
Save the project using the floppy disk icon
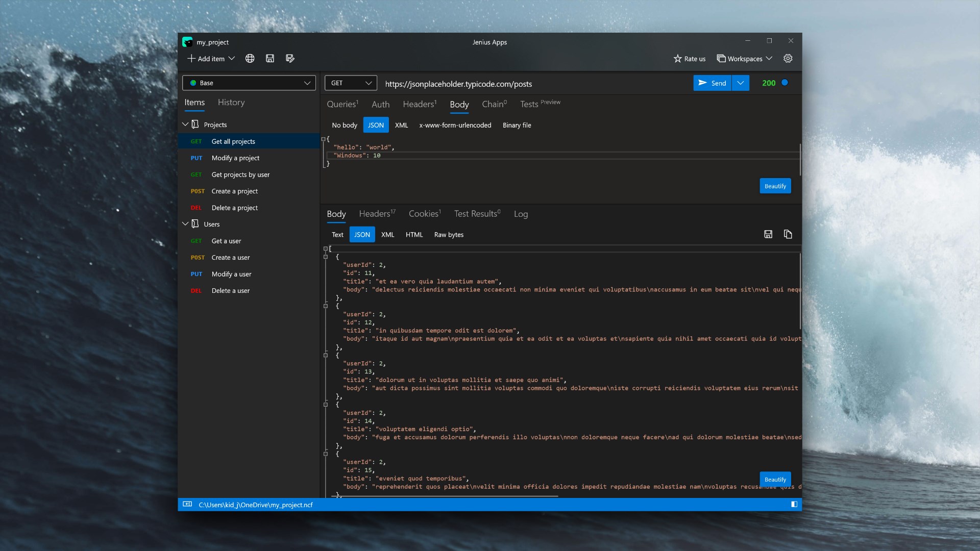tap(270, 58)
